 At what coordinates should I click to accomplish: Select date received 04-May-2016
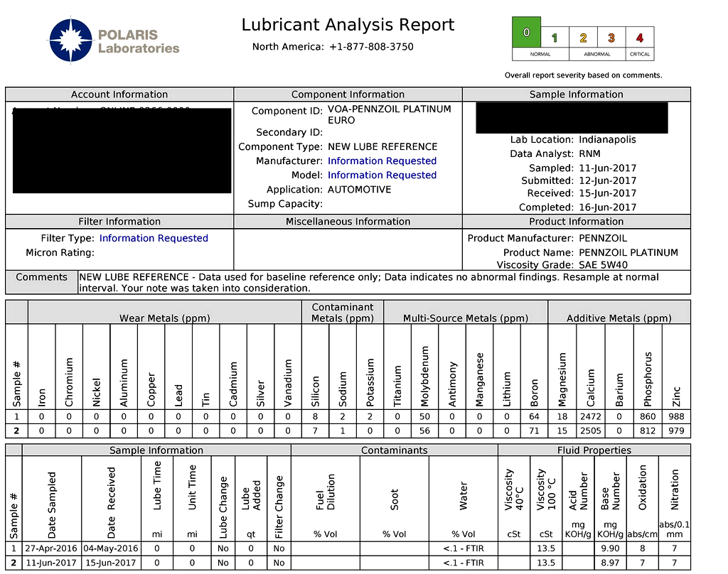(x=111, y=548)
